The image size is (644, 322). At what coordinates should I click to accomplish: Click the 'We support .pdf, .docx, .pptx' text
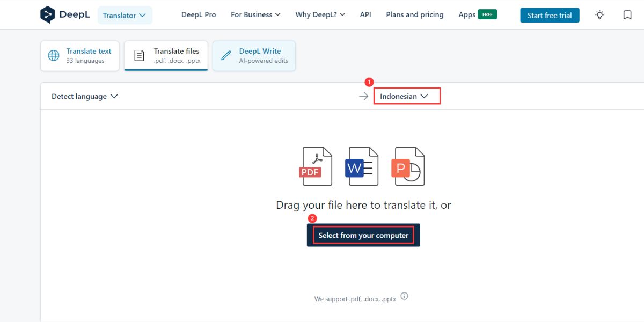(355, 299)
